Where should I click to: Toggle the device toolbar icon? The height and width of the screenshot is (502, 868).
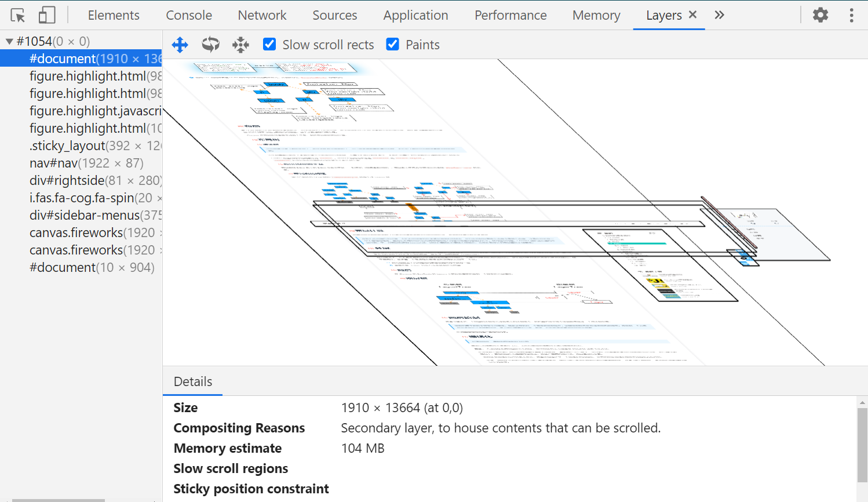pyautogui.click(x=46, y=15)
